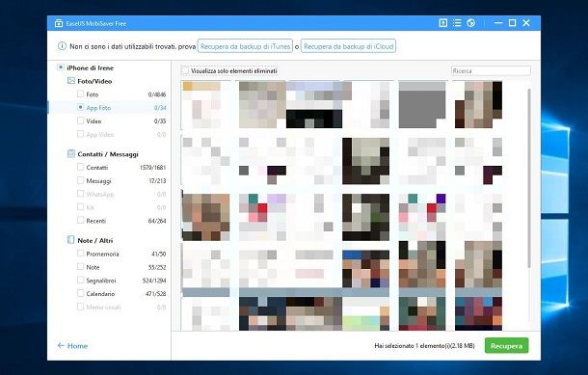Click the EaseUS MobiSaver logo icon
This screenshot has height=375, width=588.
pyautogui.click(x=59, y=23)
